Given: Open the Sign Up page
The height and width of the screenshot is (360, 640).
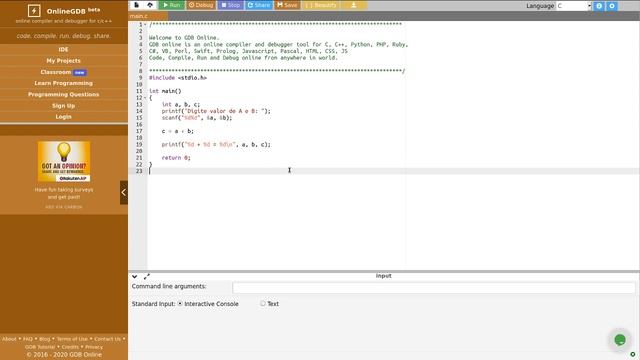Looking at the screenshot, I should click(x=64, y=106).
